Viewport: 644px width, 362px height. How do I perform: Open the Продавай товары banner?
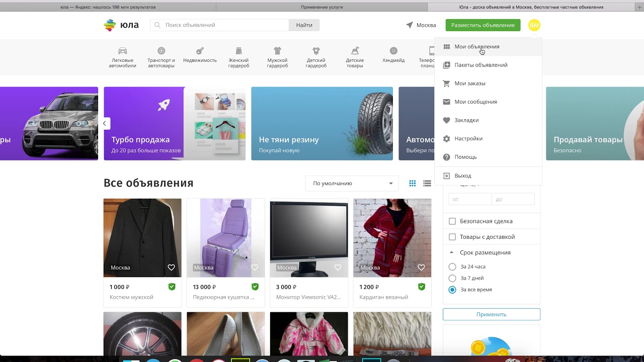pos(595,124)
